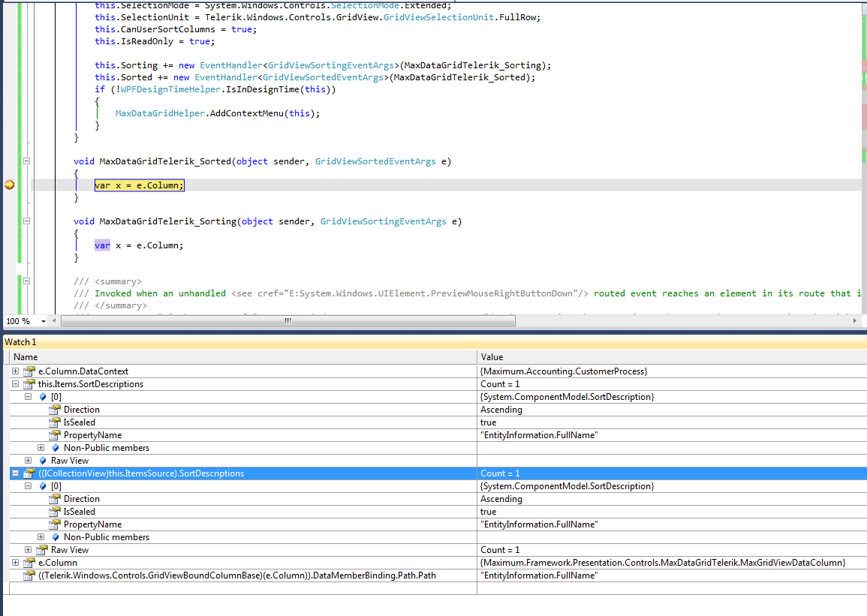
Task: Click icon beside second PropertyName property
Action: pos(54,524)
